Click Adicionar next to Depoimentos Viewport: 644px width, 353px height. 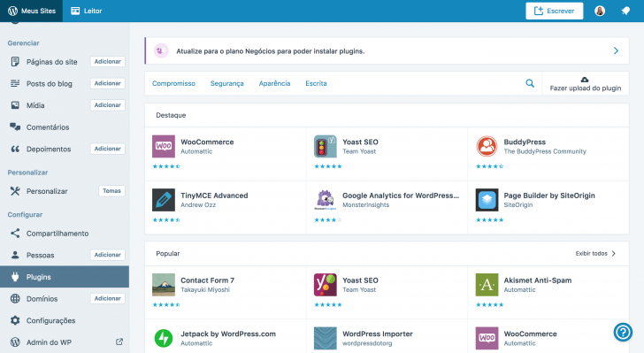(108, 149)
